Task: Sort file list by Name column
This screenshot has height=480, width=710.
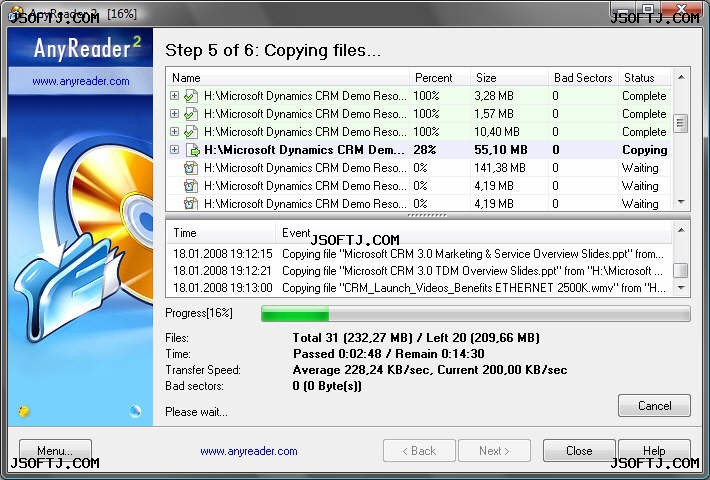Action: coord(289,78)
